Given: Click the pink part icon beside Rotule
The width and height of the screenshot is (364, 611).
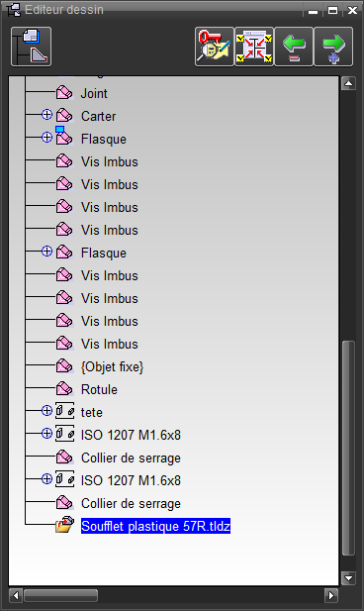Looking at the screenshot, I should click(64, 389).
